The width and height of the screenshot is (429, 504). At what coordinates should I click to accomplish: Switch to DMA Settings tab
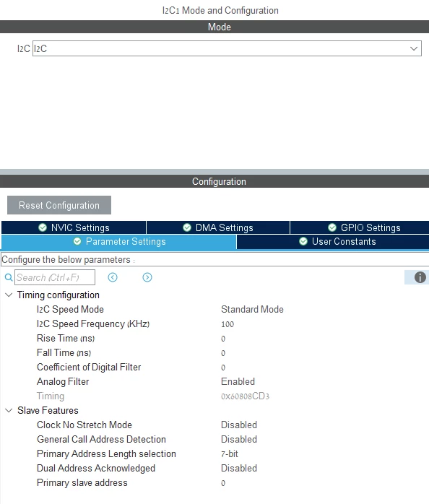[x=218, y=227]
